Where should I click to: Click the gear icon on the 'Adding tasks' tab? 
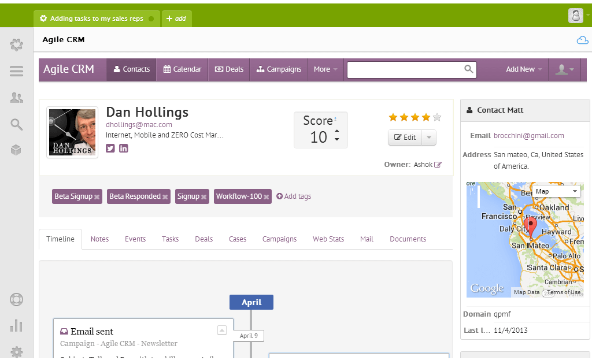[x=43, y=18]
